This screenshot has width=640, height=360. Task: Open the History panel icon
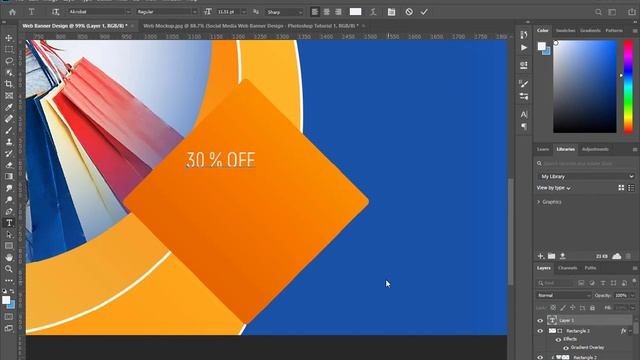pyautogui.click(x=524, y=35)
